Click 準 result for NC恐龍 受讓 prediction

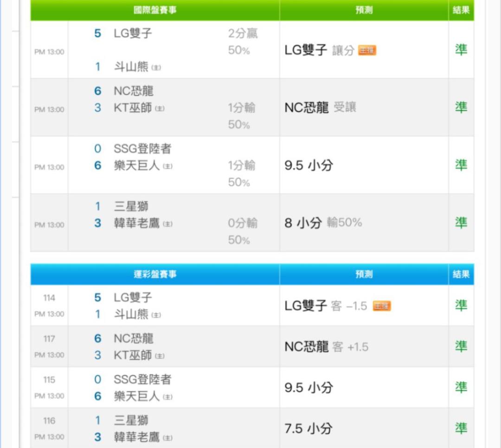tap(461, 108)
